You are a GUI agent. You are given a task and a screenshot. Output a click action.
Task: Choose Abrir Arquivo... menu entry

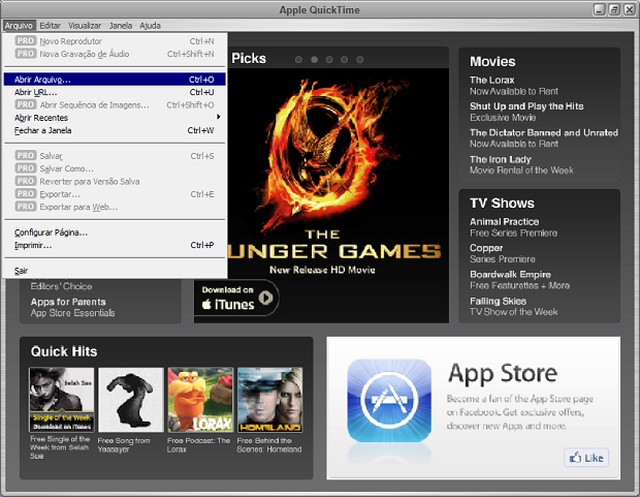point(115,79)
